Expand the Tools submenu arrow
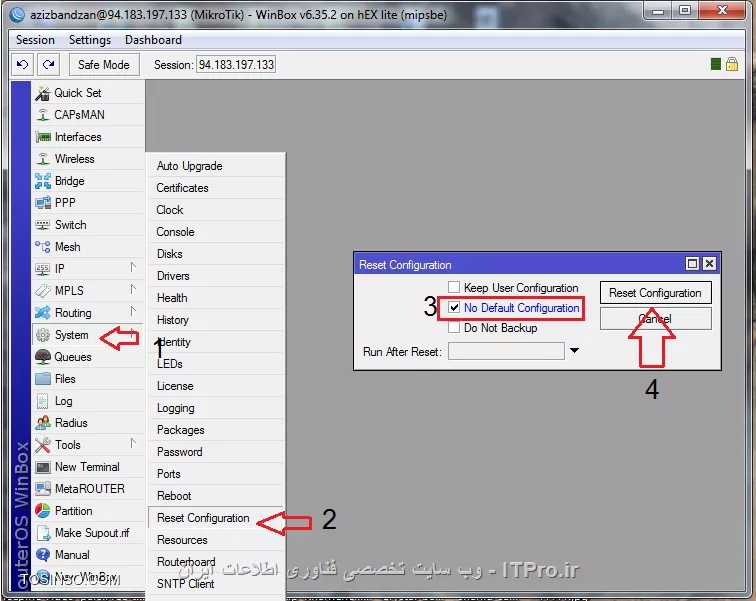The image size is (756, 601). [x=133, y=443]
